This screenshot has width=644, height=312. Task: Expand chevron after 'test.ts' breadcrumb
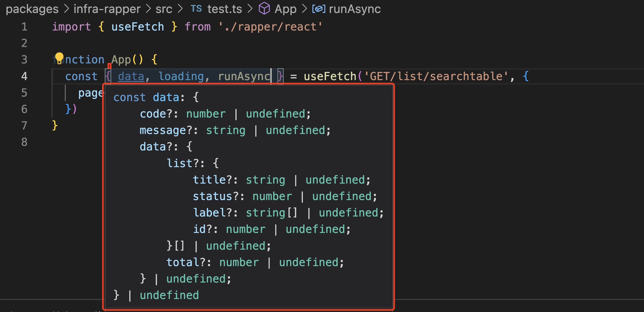point(250,9)
